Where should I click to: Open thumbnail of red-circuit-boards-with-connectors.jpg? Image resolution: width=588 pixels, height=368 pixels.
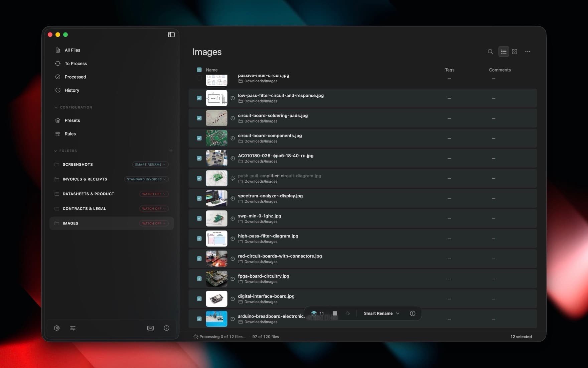tap(216, 259)
